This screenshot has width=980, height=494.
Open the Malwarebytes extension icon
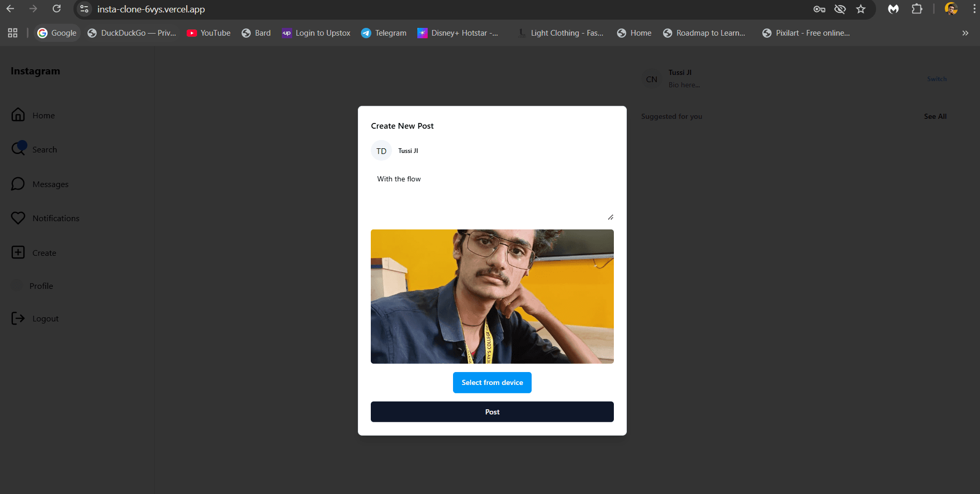click(893, 9)
